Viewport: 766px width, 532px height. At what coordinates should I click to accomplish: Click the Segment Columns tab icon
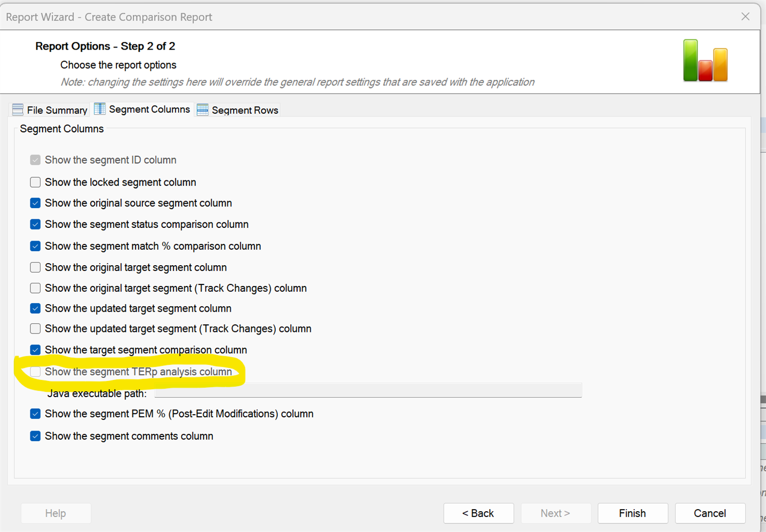coord(99,108)
